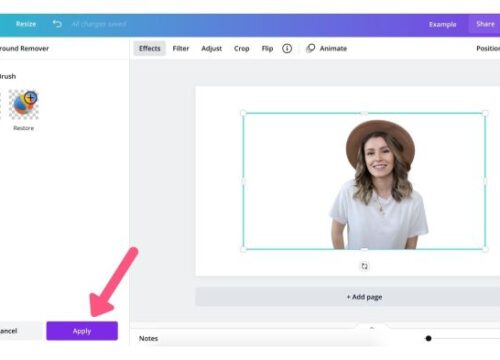The width and height of the screenshot is (500, 360).
Task: Click the bottom-right selection corner handle
Action: [x=485, y=249]
